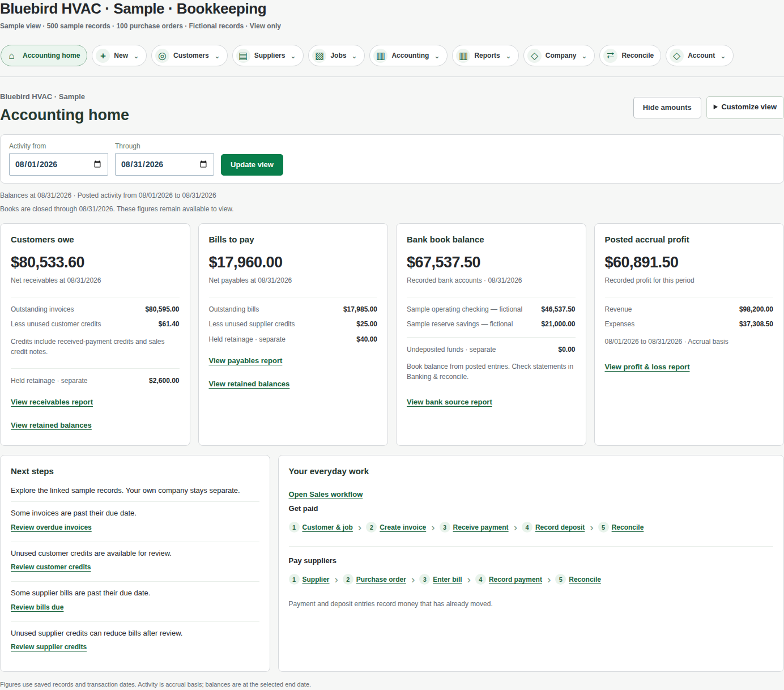The width and height of the screenshot is (784, 690).
Task: Click the Account diamond icon
Action: click(x=677, y=56)
